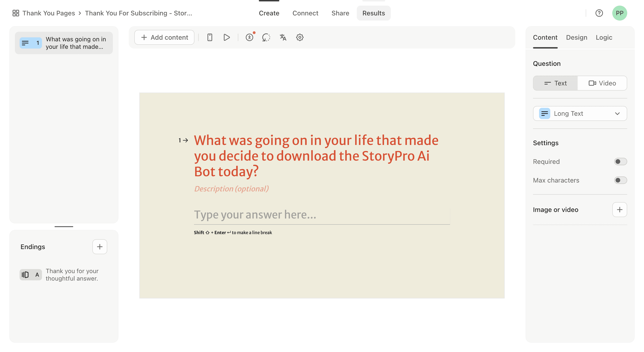
Task: Click the Add content button
Action: pos(164,37)
